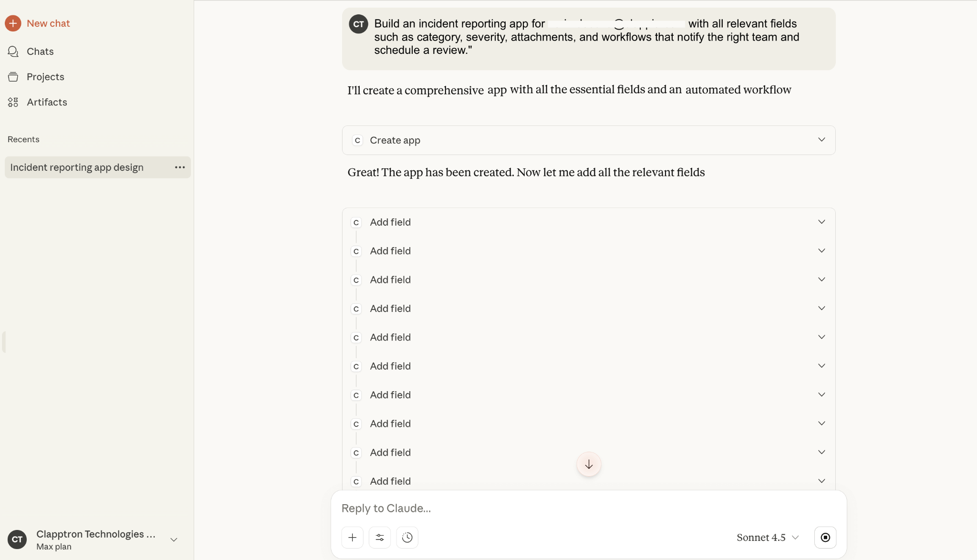Viewport: 977px width, 560px height.
Task: Click the scroll to bottom arrow button
Action: point(588,464)
